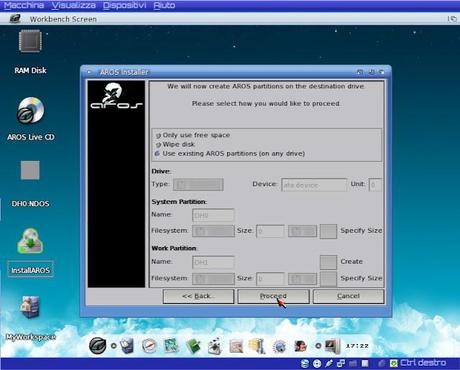The width and height of the screenshot is (460, 370).
Task: Click System Partition Name field
Action: click(213, 215)
